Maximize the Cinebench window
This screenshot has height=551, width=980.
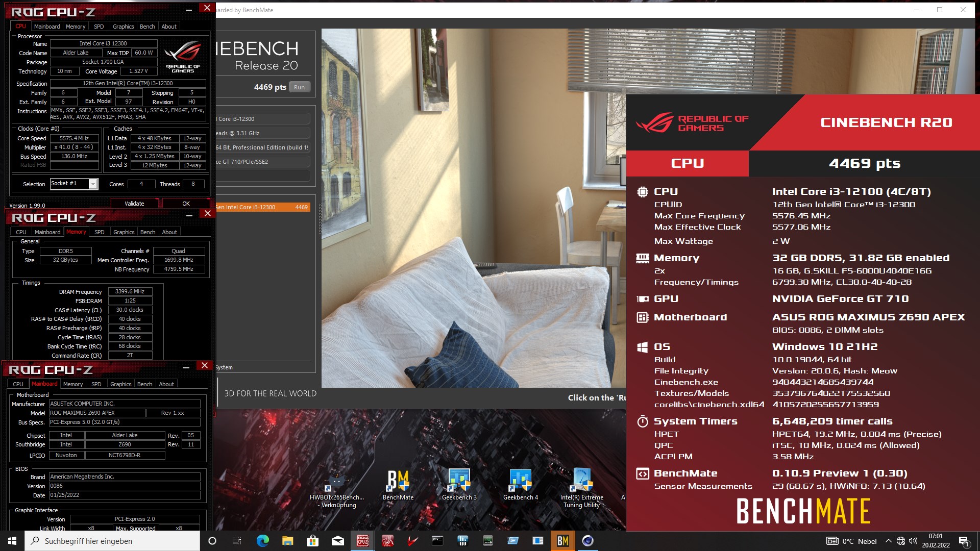coord(940,10)
